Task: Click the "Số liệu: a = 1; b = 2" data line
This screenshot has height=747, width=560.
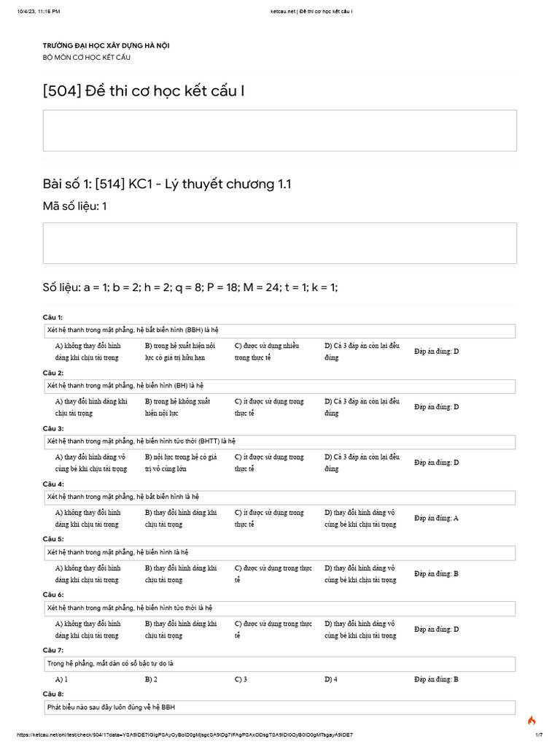Action: click(190, 287)
